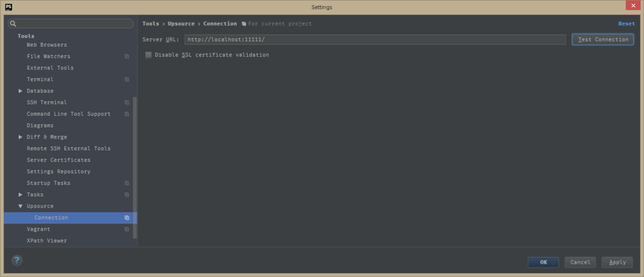This screenshot has width=644, height=277.
Task: Click PhpStorm logo in title bar
Action: pos(8,7)
